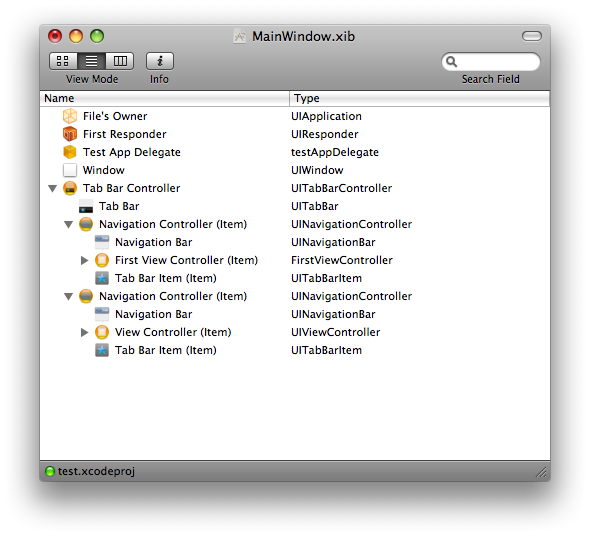Select the UIWindow type cell
590x536 pixels.
(317, 170)
